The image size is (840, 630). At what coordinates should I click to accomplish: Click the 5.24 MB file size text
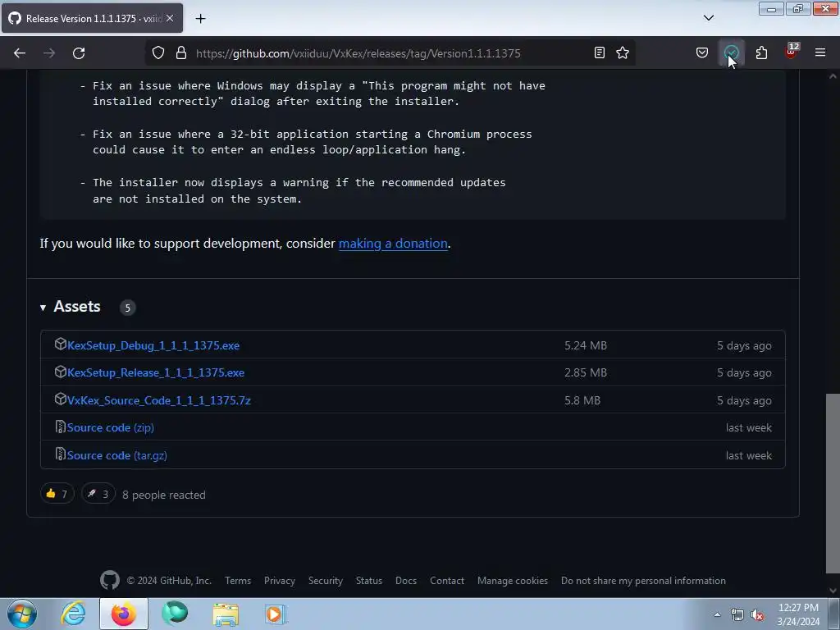pyautogui.click(x=586, y=345)
